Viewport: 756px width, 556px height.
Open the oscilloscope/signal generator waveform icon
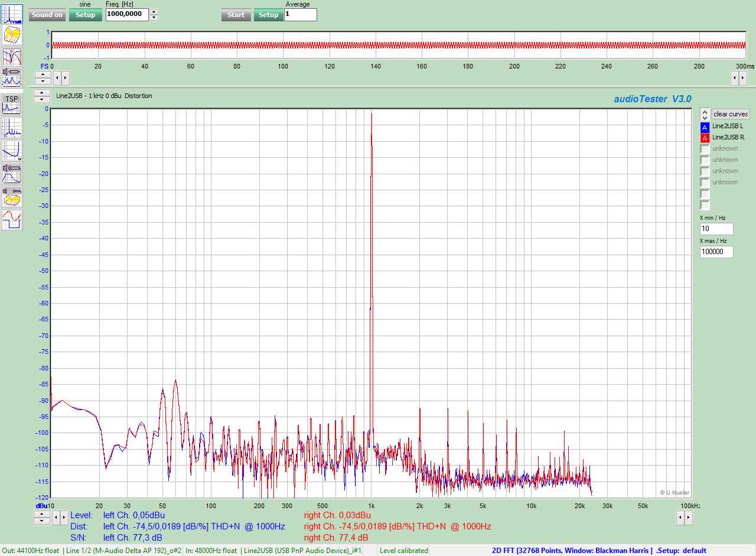(x=12, y=220)
